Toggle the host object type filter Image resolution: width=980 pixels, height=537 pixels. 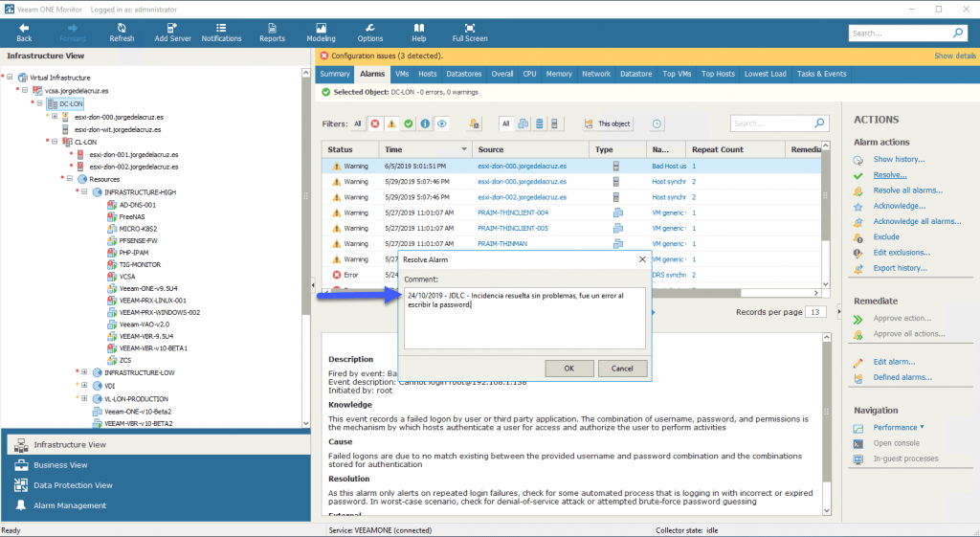(554, 123)
